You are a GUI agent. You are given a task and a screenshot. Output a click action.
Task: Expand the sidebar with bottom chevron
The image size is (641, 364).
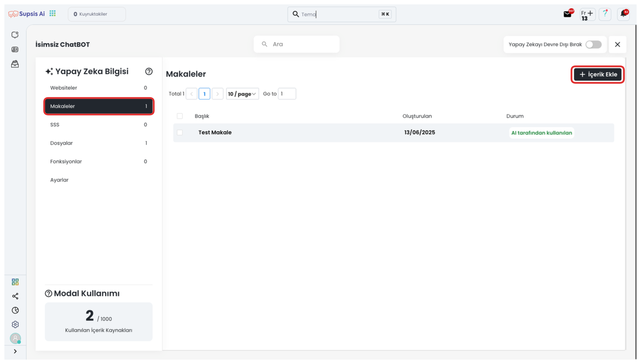tap(15, 351)
